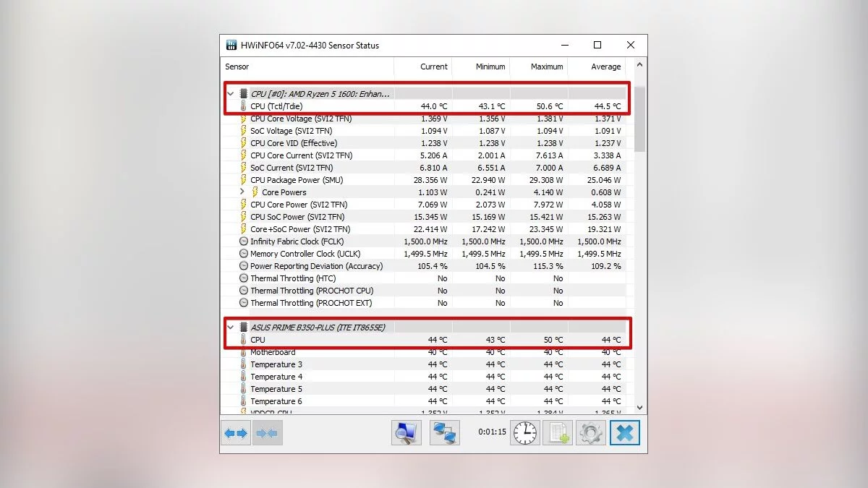The image size is (868, 488).
Task: Select CPU Core Current (SVI2 TFN) row
Action: click(424, 155)
